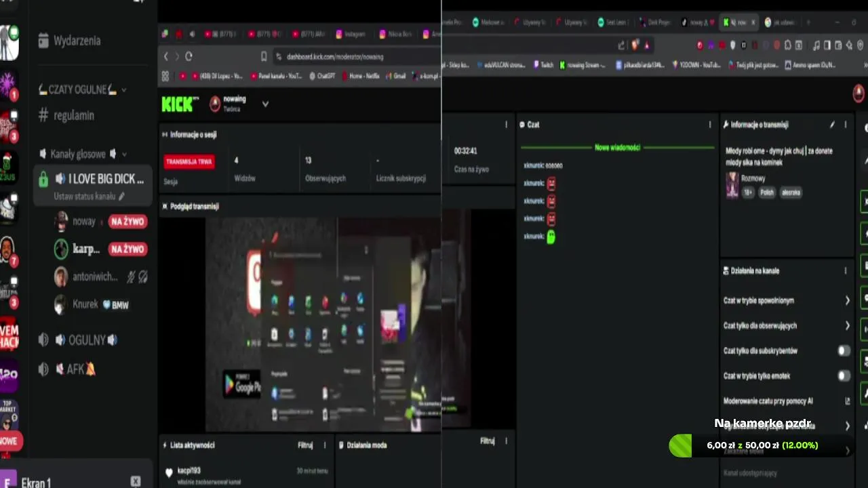Open apps grid icon in bookmarks bar
Screen dimensions: 868x488
tap(165, 77)
